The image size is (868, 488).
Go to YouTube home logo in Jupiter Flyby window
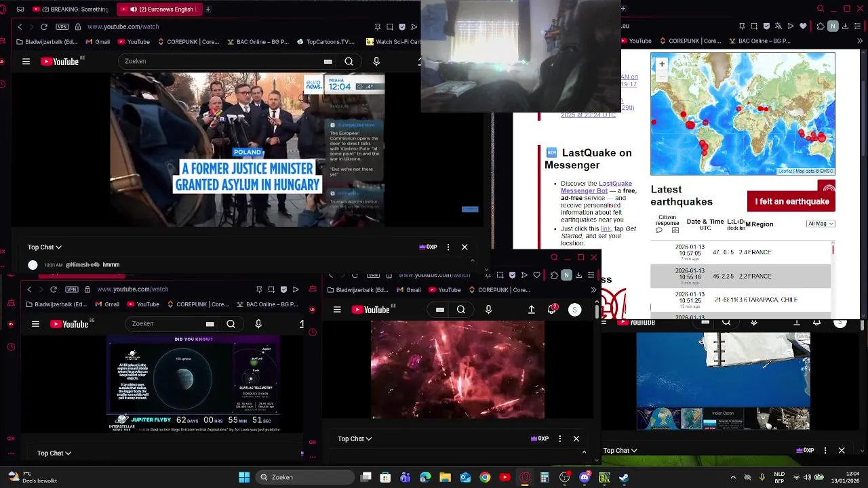coord(70,324)
